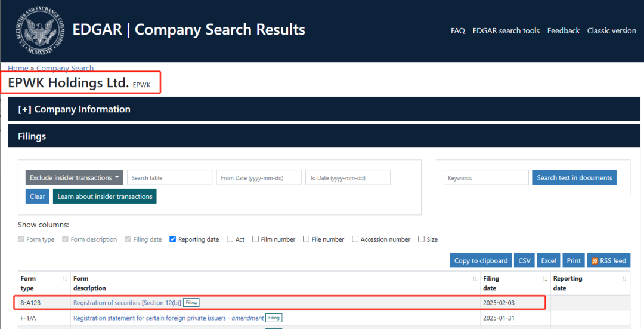Open Registration of securities Section 12(b) link
This screenshot has height=329, width=644.
point(127,303)
